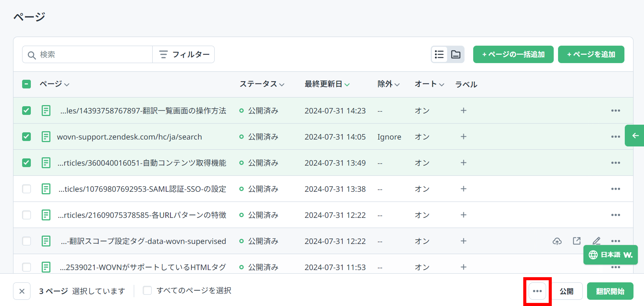Switch to the list view icon

439,54
